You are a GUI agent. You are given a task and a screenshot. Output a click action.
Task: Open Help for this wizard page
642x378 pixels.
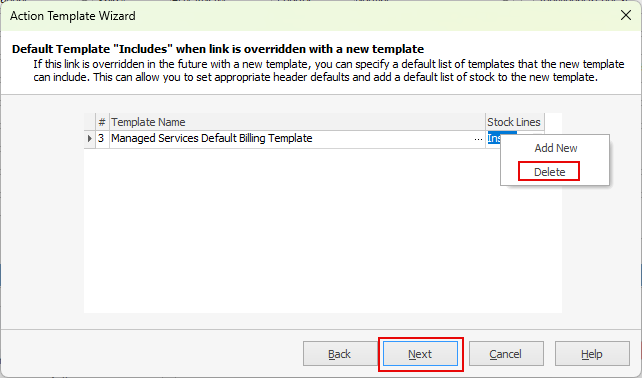592,354
